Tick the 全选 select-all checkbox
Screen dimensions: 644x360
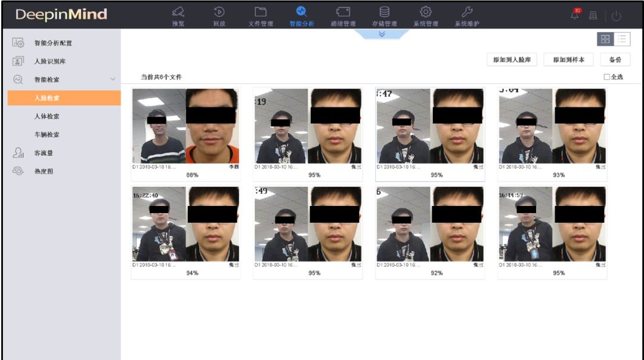[606, 77]
